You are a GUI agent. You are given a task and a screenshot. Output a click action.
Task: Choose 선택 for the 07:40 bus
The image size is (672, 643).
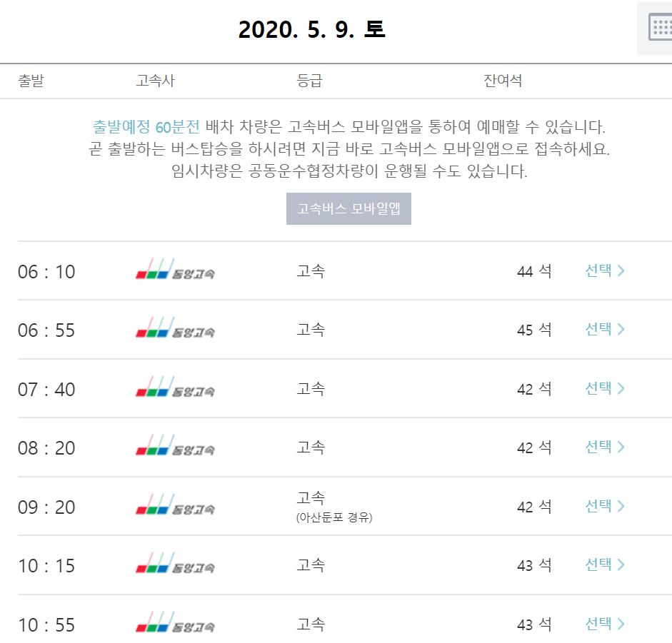(x=605, y=388)
